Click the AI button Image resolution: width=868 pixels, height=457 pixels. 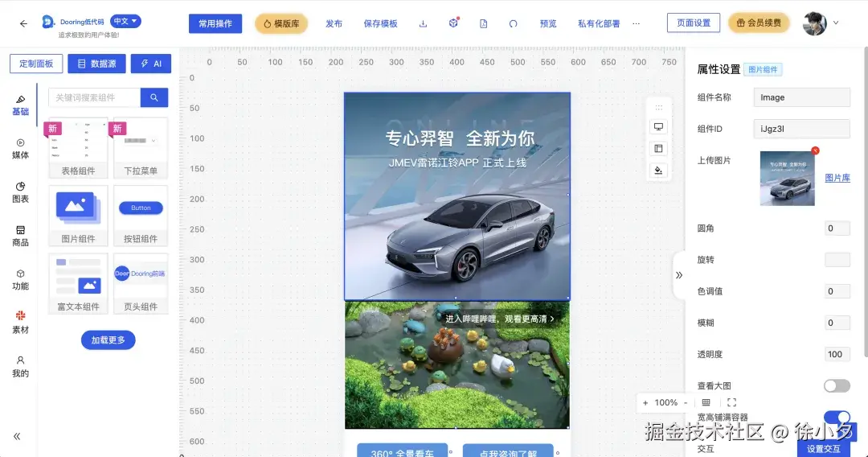click(x=151, y=64)
